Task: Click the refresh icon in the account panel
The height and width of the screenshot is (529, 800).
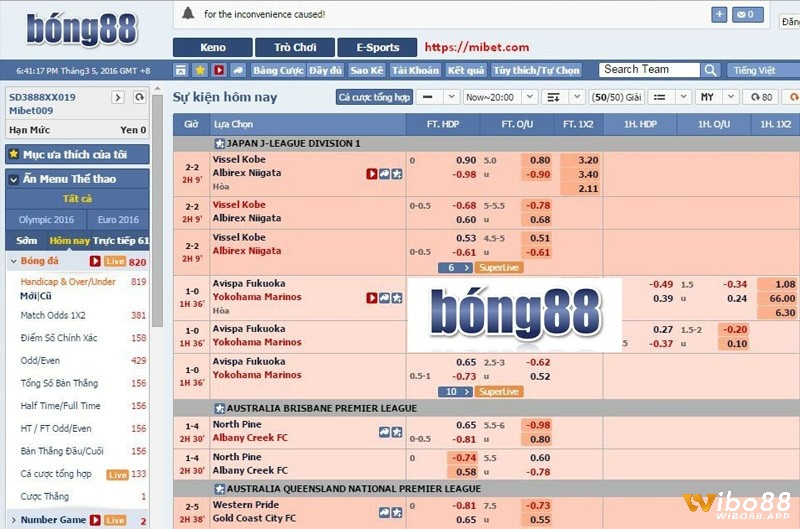Action: (139, 97)
